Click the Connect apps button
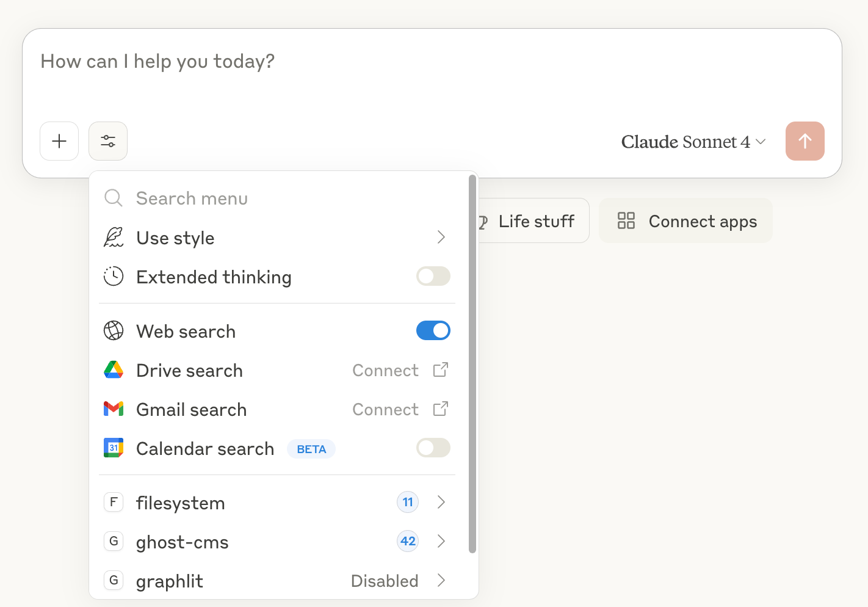Image resolution: width=868 pixels, height=607 pixels. [x=686, y=220]
